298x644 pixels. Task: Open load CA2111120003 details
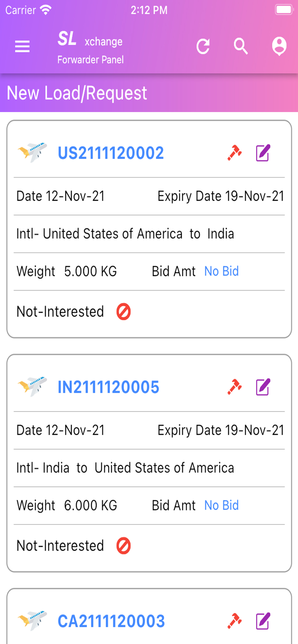(x=111, y=621)
